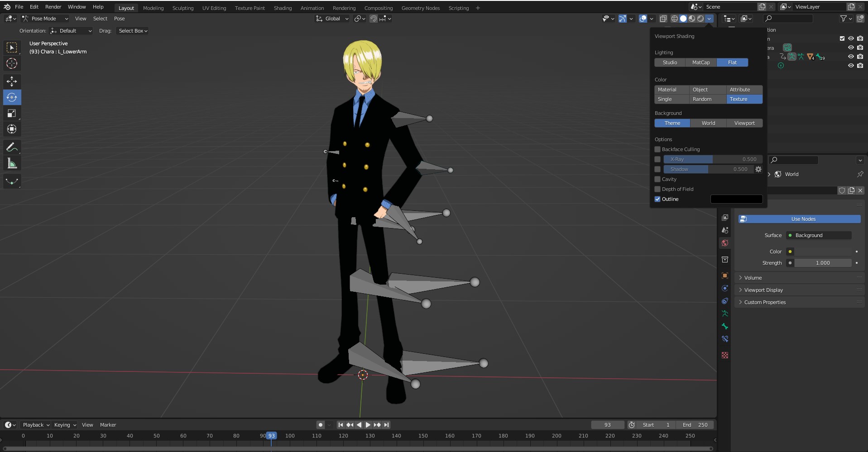868x452 pixels.
Task: Click the Outline color swatch
Action: 736,199
